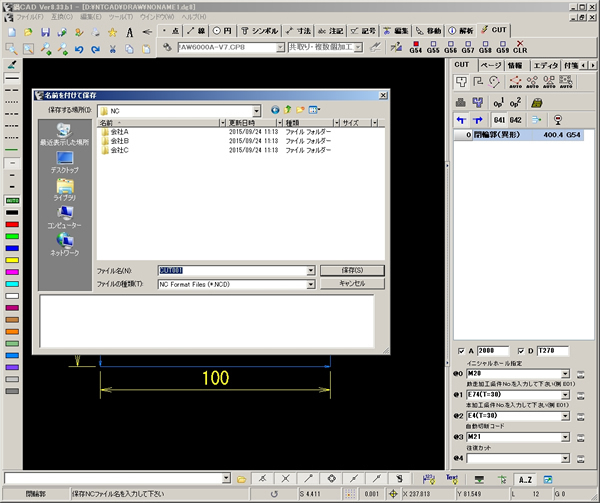The height and width of the screenshot is (503, 600).
Task: Click the up one level folder icon
Action: click(x=288, y=110)
